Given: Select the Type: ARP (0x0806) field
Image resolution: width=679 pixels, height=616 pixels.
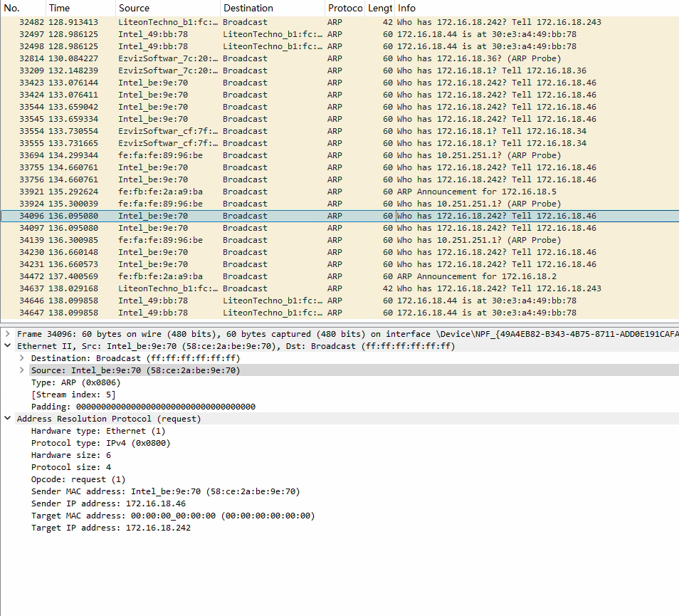Looking at the screenshot, I should (75, 382).
